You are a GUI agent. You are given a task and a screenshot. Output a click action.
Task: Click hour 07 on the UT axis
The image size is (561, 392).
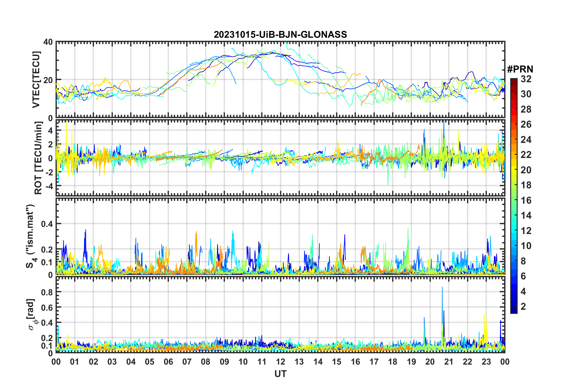[187, 362]
